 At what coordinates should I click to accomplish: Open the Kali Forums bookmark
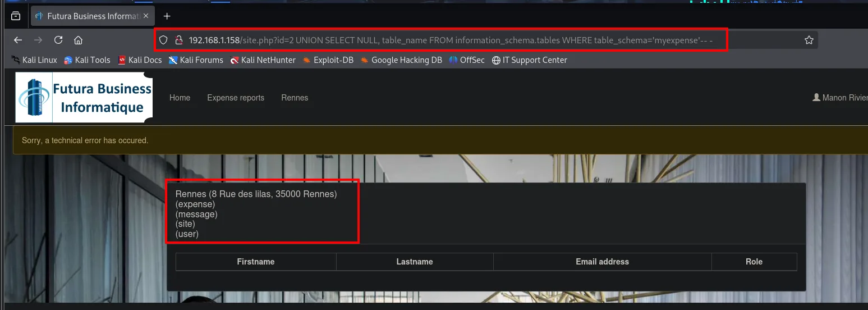pyautogui.click(x=196, y=60)
